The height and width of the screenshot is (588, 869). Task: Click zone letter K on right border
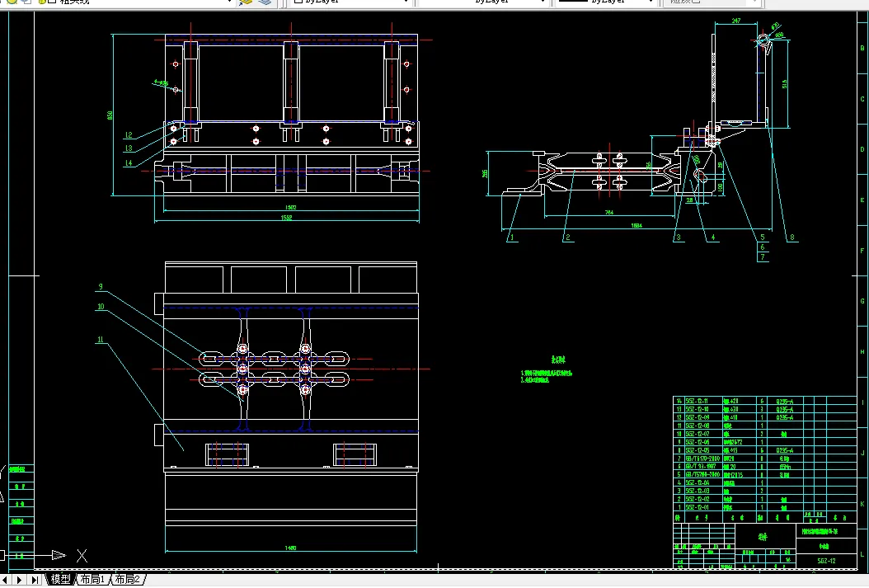tap(862, 504)
